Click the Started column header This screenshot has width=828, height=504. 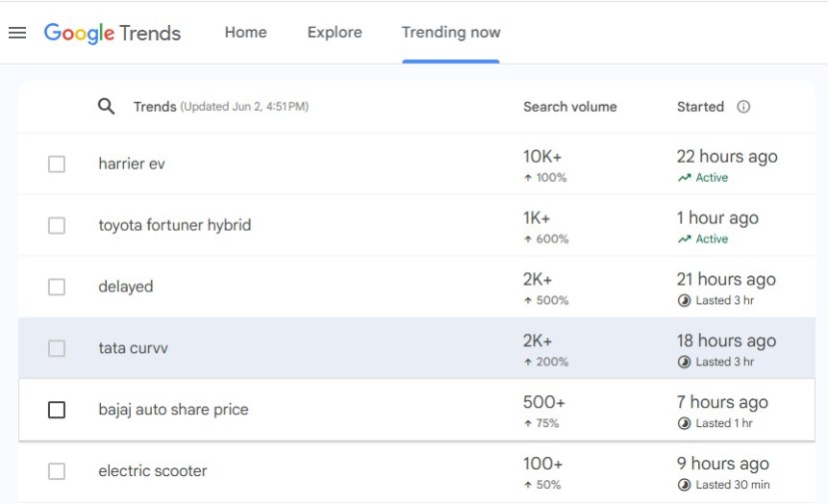(x=700, y=107)
